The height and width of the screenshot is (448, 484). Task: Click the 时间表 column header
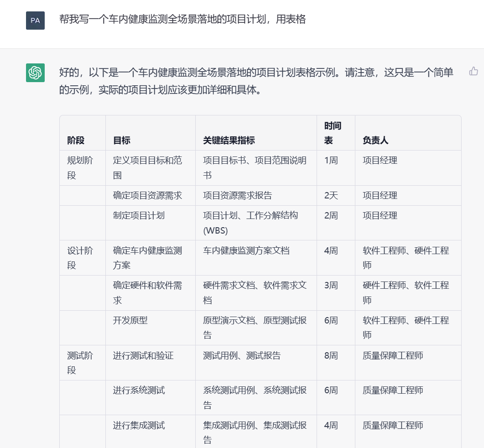[x=333, y=133]
